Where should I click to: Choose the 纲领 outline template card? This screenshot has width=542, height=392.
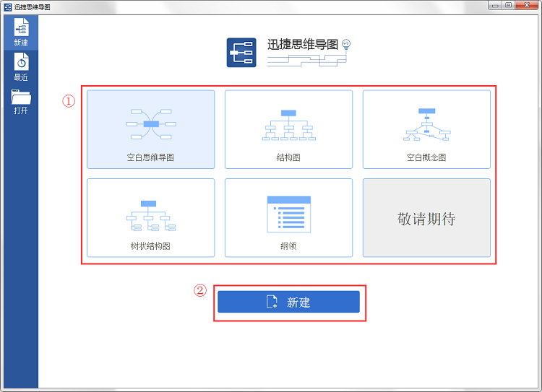(288, 218)
